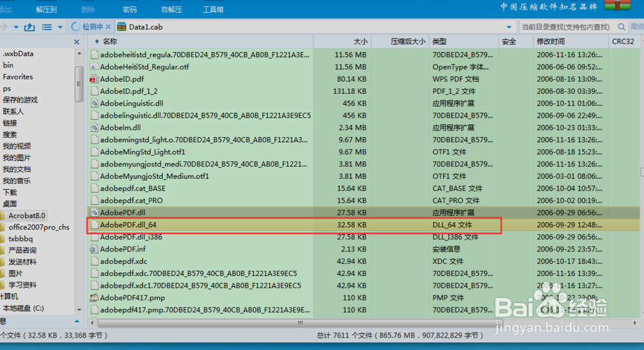Image resolution: width=644 pixels, height=350 pixels.
Task: Click the up-one-level folder icon
Action: coord(29,27)
